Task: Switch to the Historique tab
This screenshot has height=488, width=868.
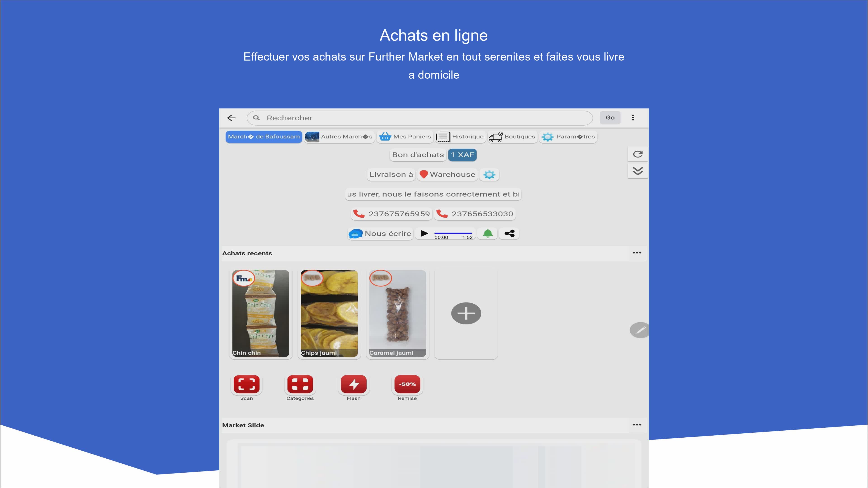Action: click(460, 137)
